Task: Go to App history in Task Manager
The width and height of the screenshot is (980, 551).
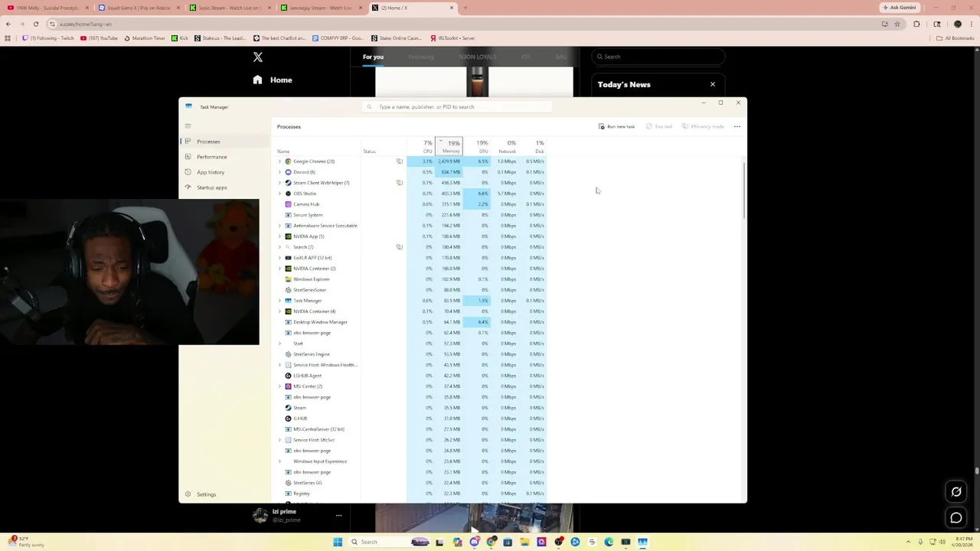Action: tap(224, 172)
